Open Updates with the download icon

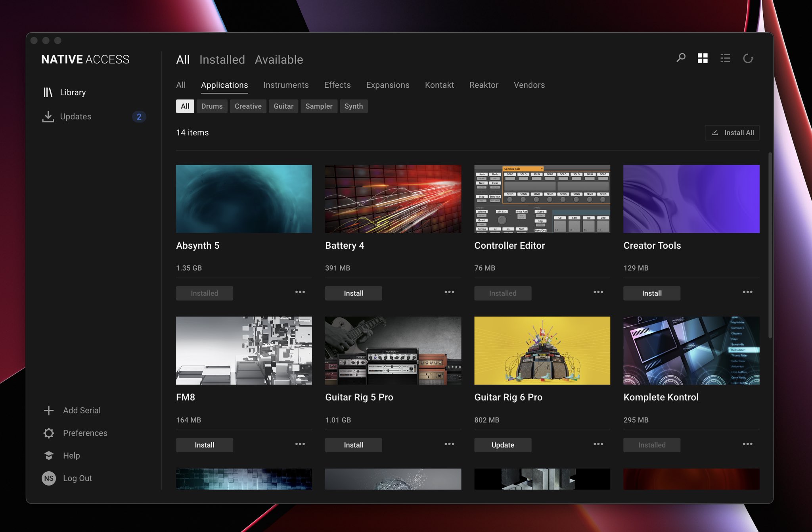48,116
